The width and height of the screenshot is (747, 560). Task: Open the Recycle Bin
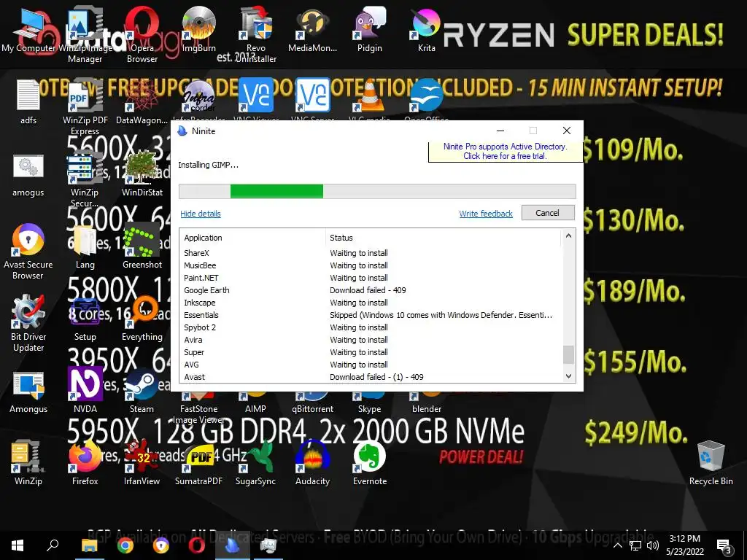(711, 462)
